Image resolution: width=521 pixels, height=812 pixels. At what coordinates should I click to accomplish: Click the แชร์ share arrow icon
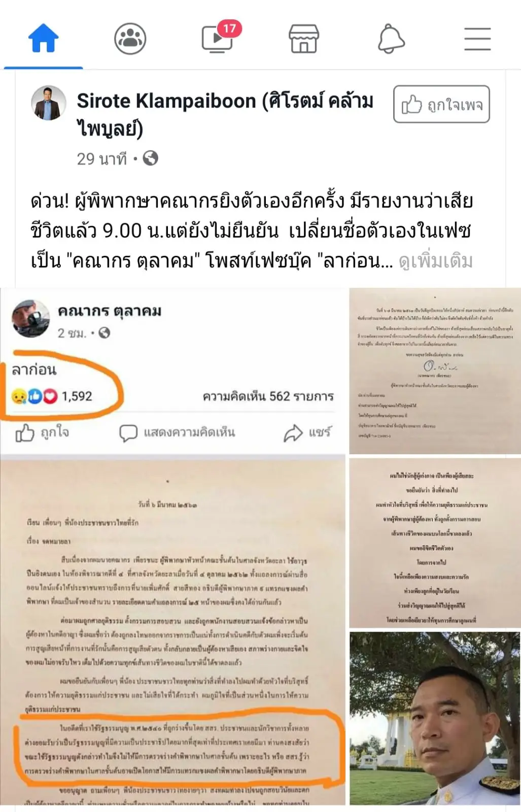click(293, 433)
